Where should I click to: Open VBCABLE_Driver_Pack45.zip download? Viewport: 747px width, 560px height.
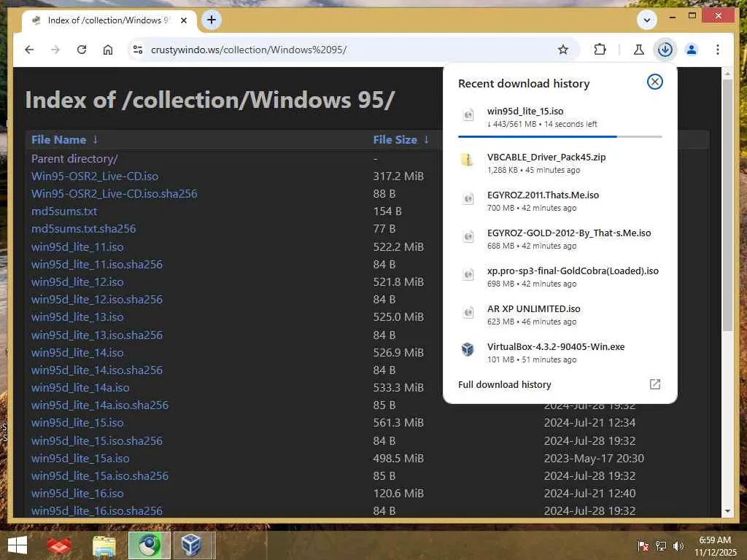click(560, 163)
